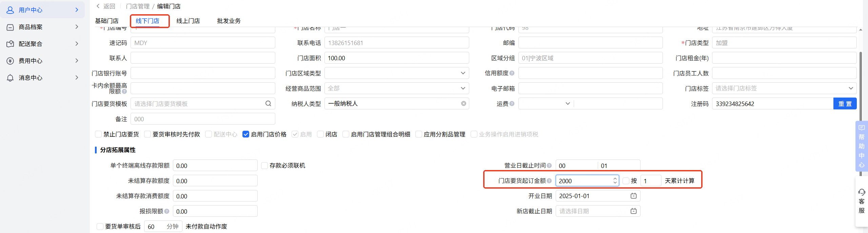The image size is (868, 233).
Task: Open calendar icon for 开业日期
Action: click(633, 196)
